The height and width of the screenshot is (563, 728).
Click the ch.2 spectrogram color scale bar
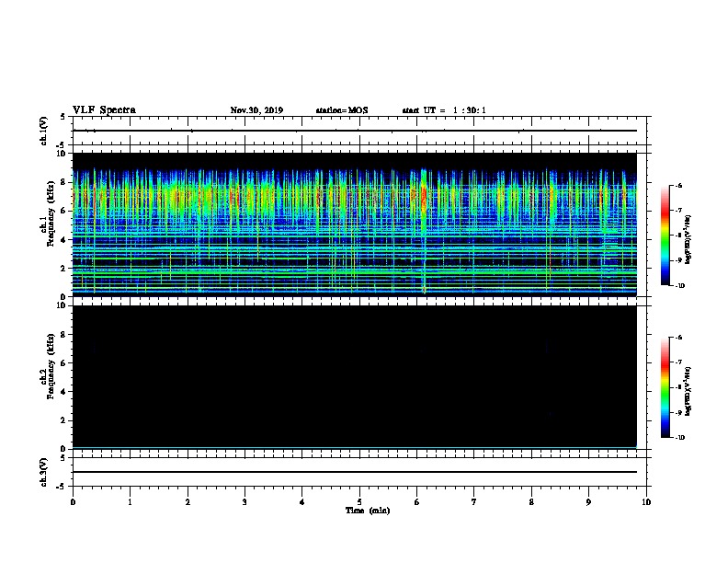pyautogui.click(x=665, y=387)
